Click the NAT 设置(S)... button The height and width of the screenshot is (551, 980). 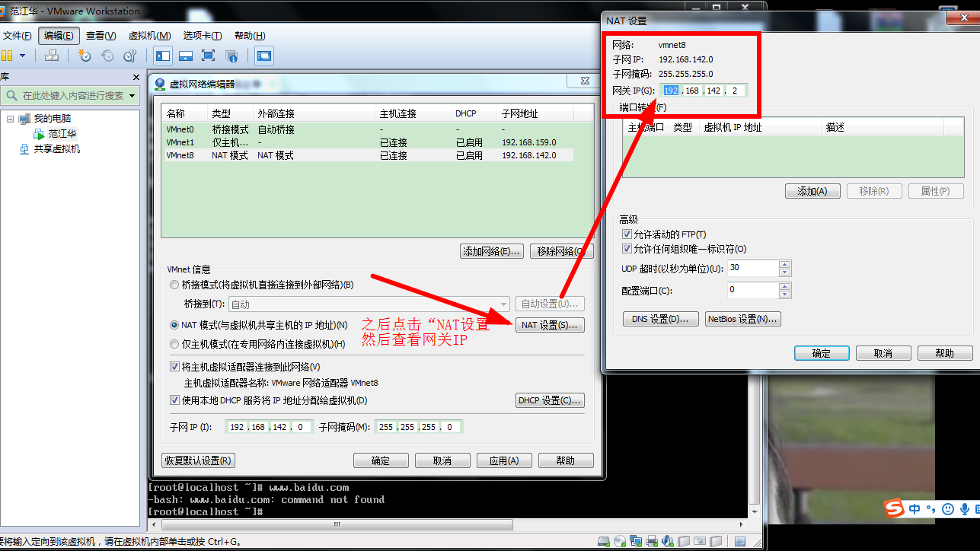[550, 325]
